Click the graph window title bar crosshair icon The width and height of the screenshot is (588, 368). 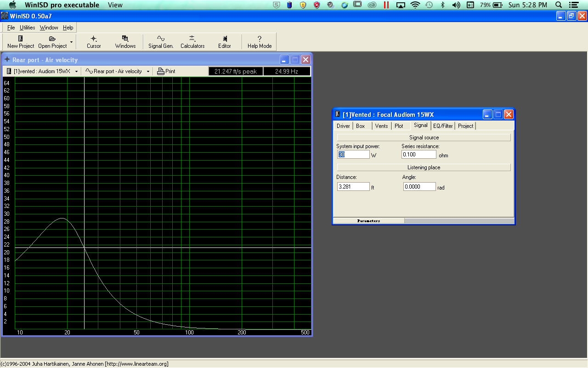7,60
